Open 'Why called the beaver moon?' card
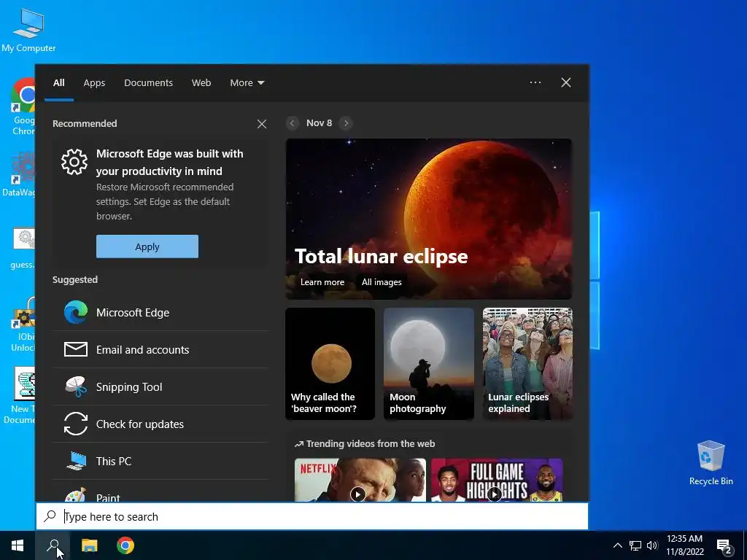The height and width of the screenshot is (560, 747). 330,364
